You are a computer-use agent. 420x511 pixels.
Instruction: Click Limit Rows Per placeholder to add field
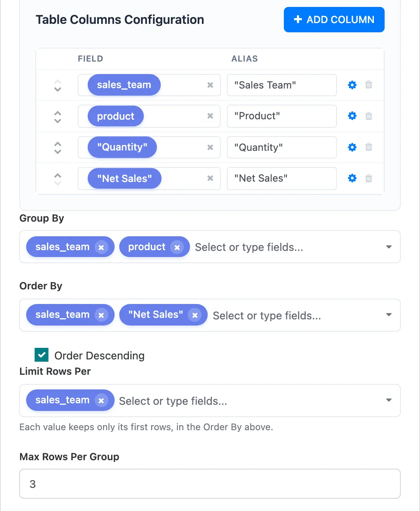(173, 401)
